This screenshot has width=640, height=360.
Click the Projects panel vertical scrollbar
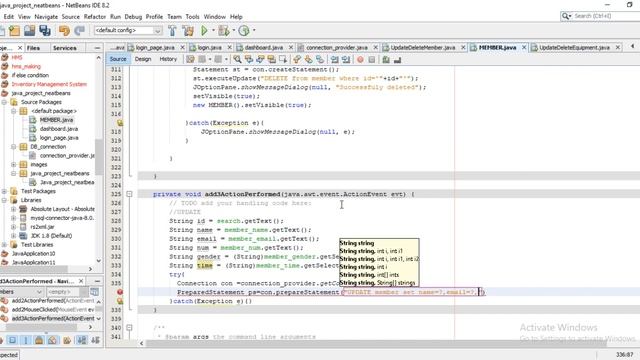pyautogui.click(x=98, y=159)
